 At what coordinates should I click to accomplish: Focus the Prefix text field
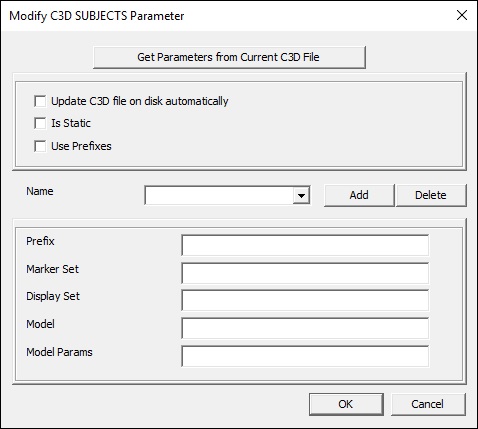pos(305,245)
